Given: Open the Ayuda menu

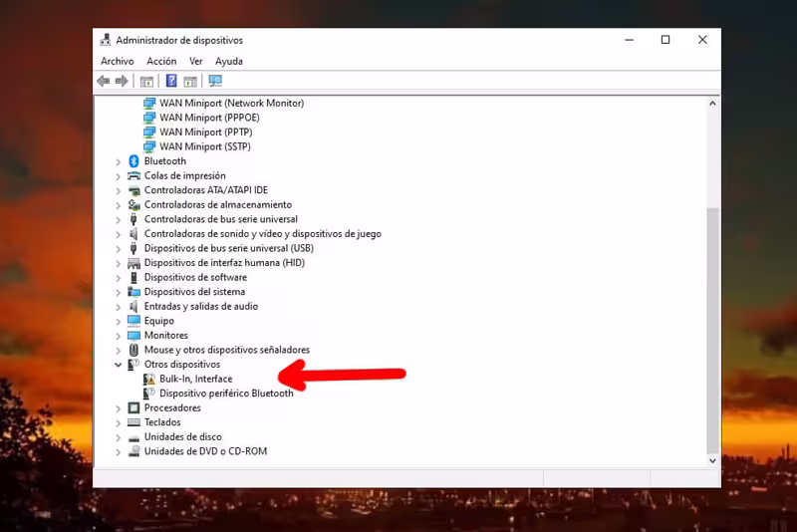Looking at the screenshot, I should (229, 61).
